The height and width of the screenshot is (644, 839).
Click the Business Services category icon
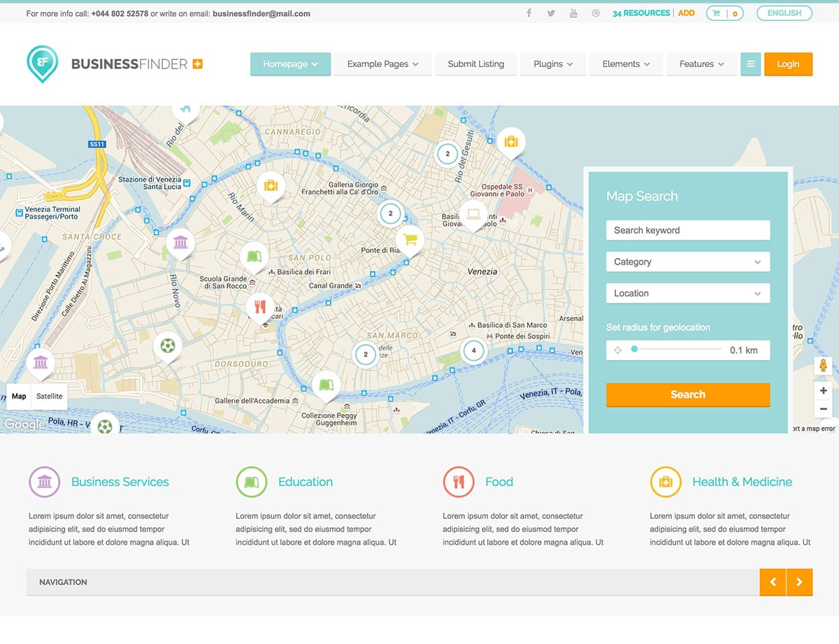(x=45, y=482)
